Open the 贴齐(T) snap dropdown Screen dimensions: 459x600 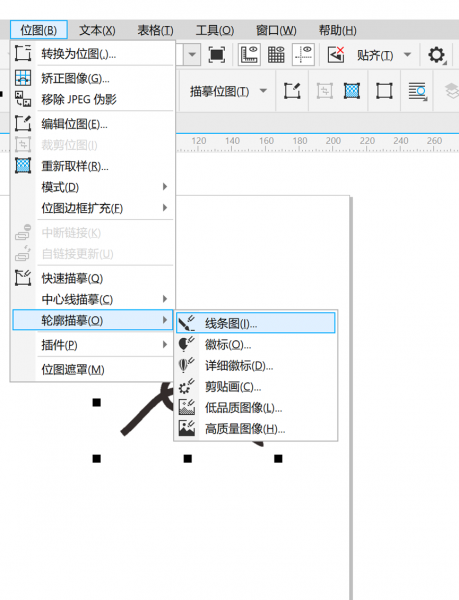pos(407,55)
